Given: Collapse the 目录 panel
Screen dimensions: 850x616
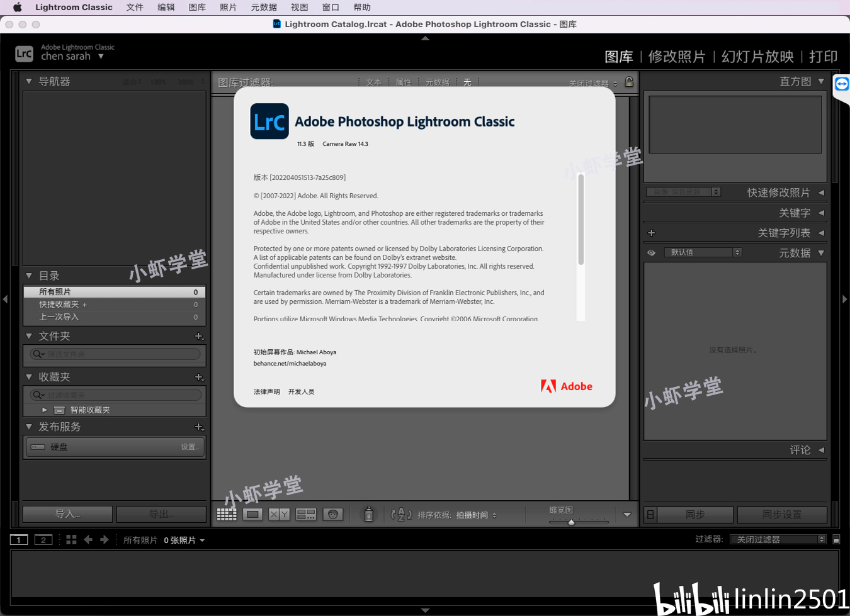Looking at the screenshot, I should coord(29,276).
